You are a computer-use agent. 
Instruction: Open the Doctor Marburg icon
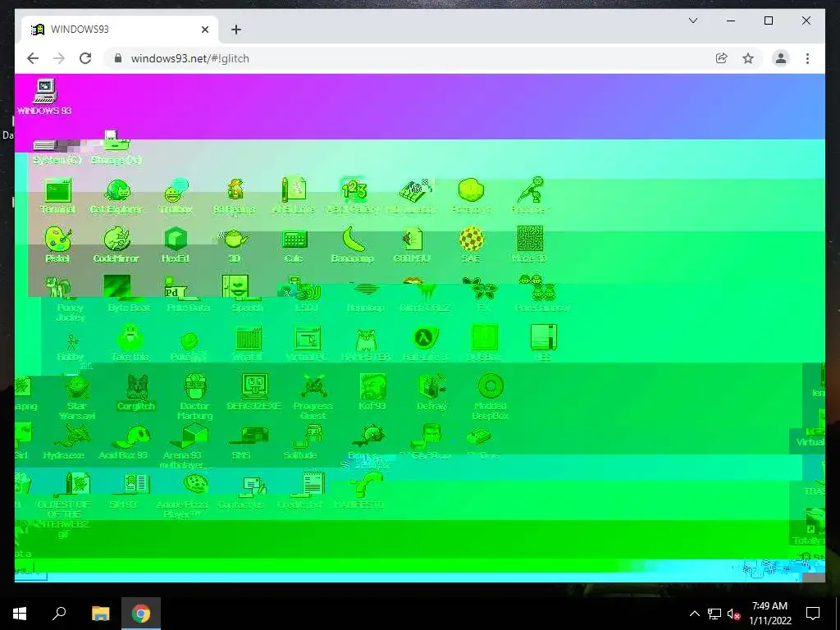click(x=195, y=387)
